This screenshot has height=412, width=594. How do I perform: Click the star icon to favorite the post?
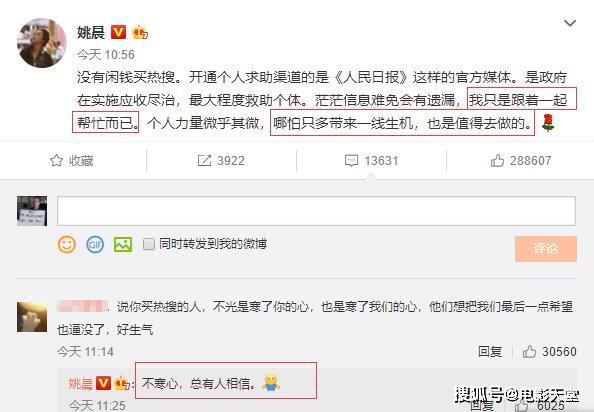click(x=56, y=161)
